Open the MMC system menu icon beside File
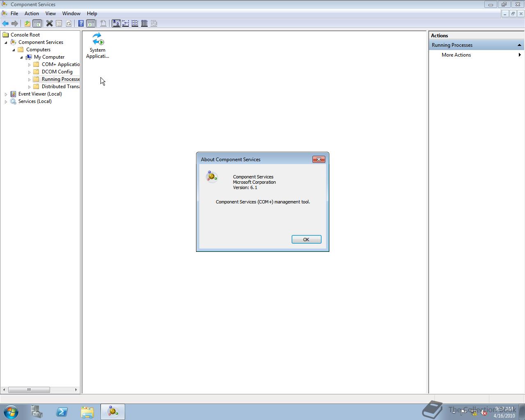Viewport: 525px width, 420px height. point(4,14)
